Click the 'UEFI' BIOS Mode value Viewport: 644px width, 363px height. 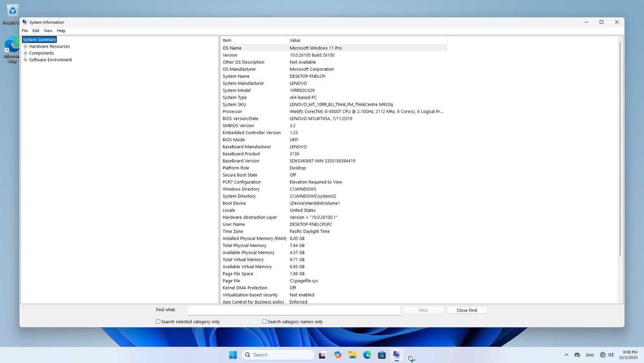[x=294, y=140]
